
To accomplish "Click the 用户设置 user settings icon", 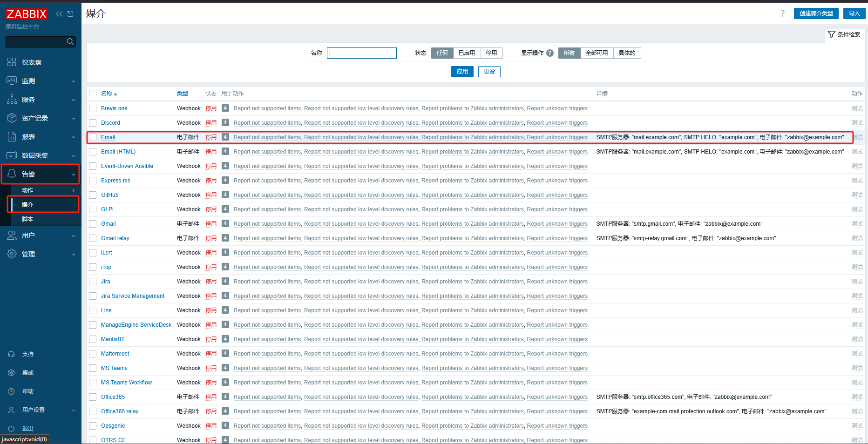I will point(12,410).
